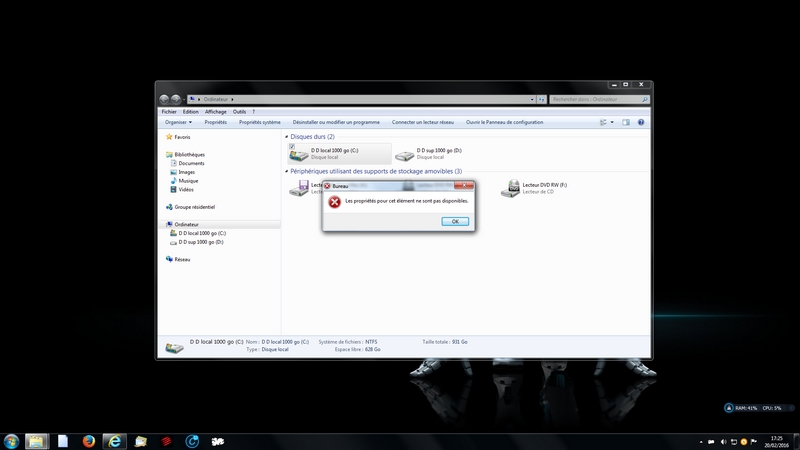Click the help question mark icon

tap(640, 122)
